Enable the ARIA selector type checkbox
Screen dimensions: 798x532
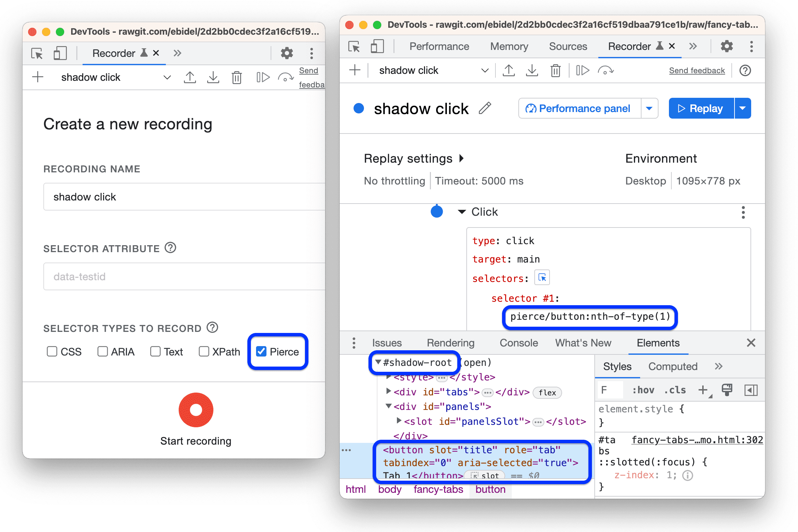coord(102,352)
